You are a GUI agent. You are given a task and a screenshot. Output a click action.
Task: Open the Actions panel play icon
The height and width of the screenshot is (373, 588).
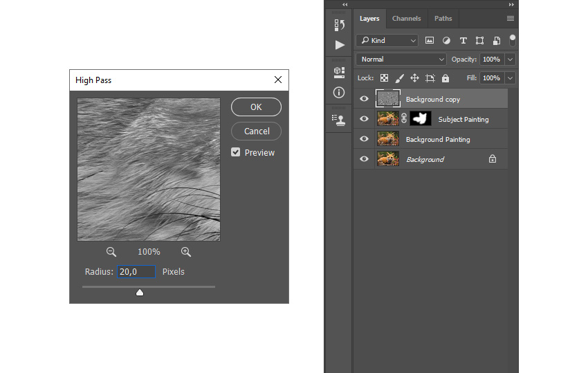coord(340,45)
